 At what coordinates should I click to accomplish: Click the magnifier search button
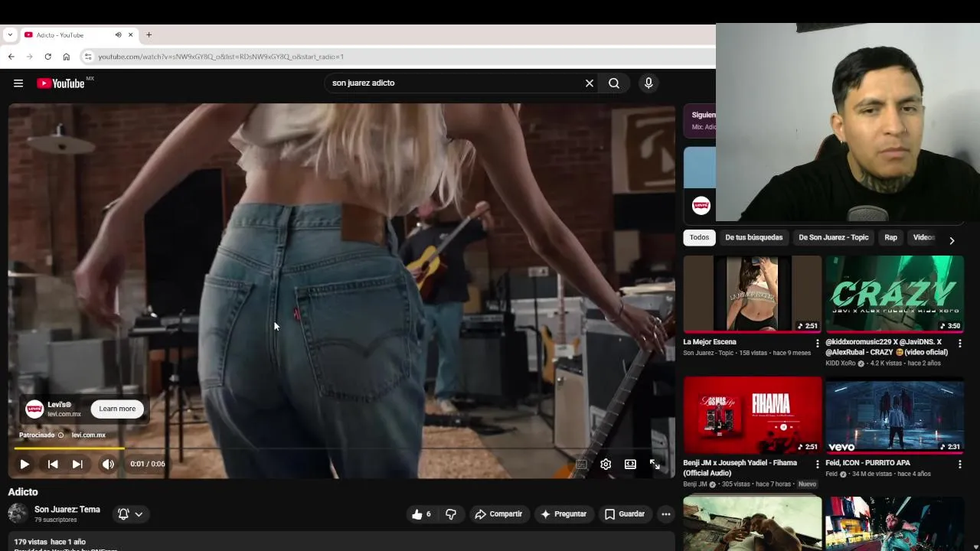pos(614,83)
